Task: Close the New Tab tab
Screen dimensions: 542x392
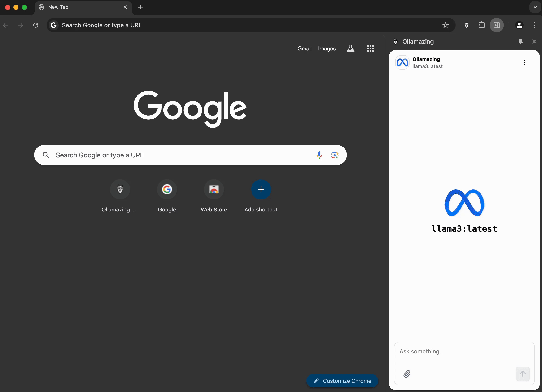Action: (x=125, y=7)
